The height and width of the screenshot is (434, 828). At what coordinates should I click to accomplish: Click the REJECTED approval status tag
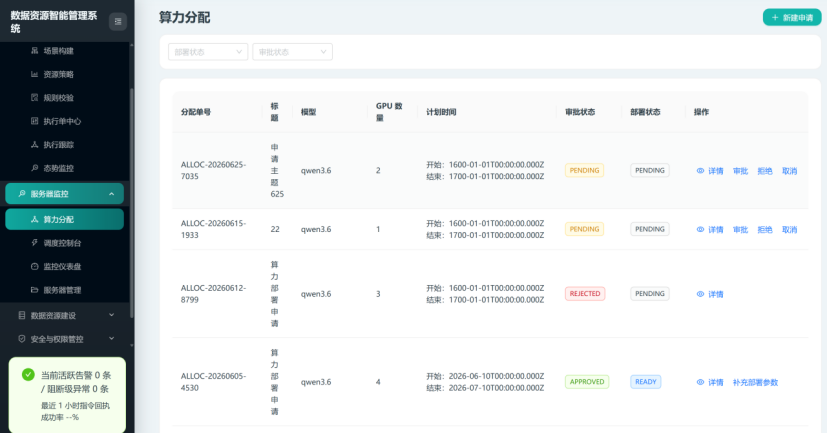(585, 294)
